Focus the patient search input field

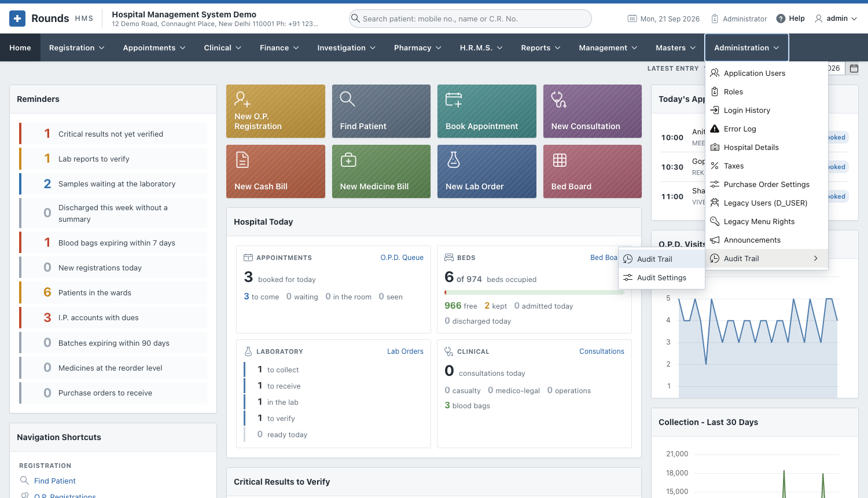click(470, 19)
